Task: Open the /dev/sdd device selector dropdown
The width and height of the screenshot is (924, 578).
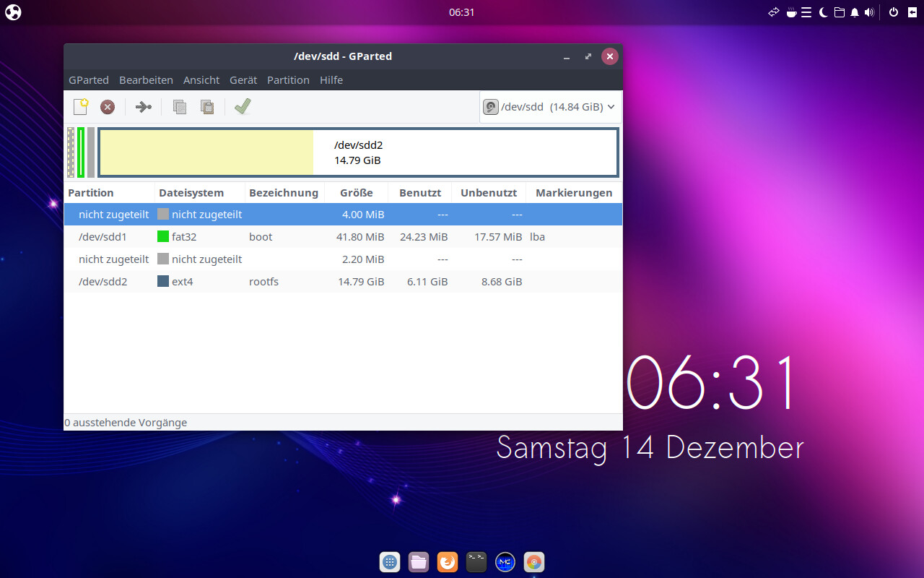Action: coord(550,107)
